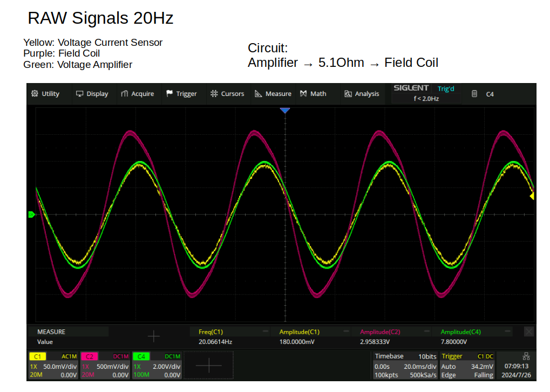The height and width of the screenshot is (392, 550).
Task: Open the Timebase settings box
Action: [405, 366]
